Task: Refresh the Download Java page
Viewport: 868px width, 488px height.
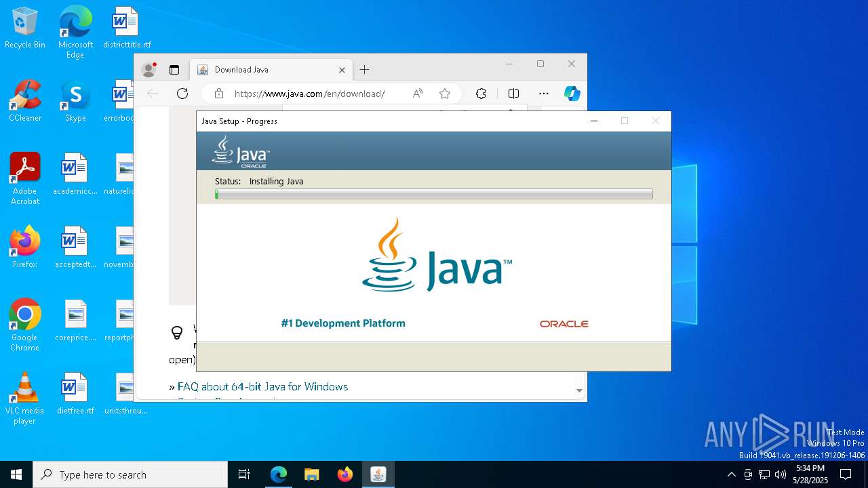Action: pyautogui.click(x=182, y=94)
